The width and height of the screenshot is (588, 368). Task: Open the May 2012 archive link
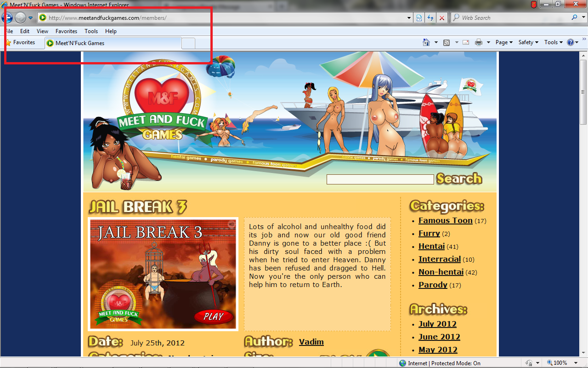coord(438,350)
